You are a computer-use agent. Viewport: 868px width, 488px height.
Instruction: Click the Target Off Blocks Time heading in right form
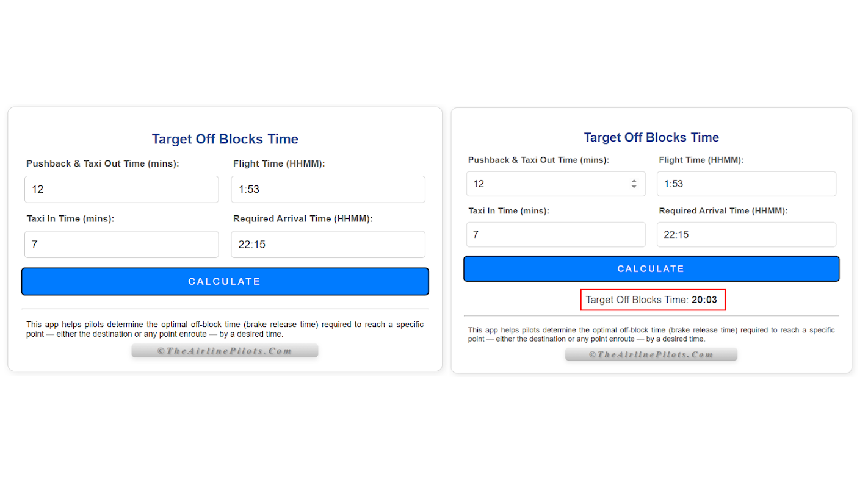pyautogui.click(x=651, y=137)
